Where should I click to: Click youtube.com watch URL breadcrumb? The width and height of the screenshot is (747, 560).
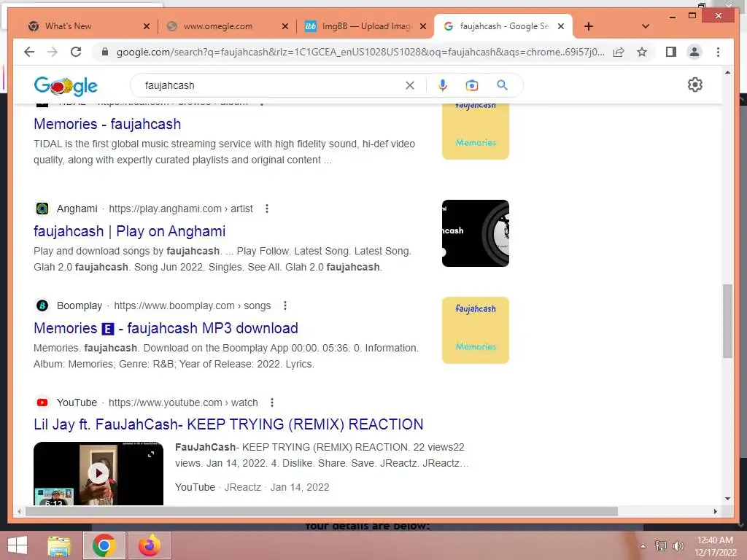pos(183,402)
